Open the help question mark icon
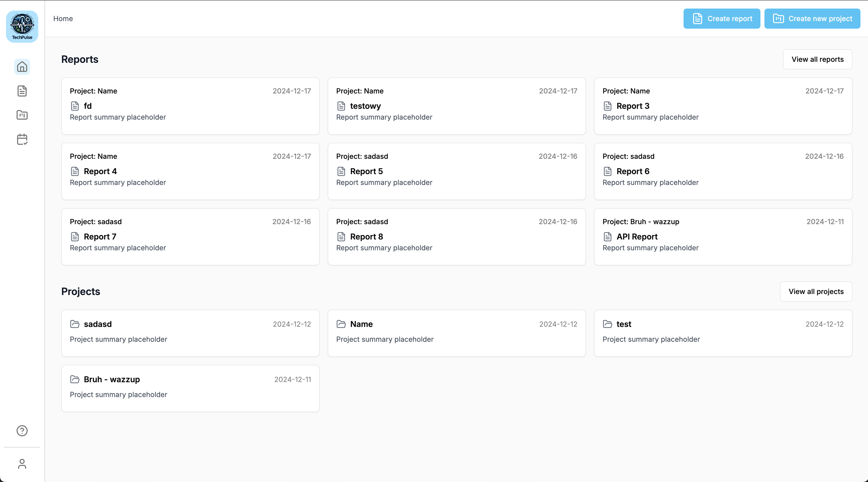This screenshot has width=868, height=482. [x=22, y=430]
